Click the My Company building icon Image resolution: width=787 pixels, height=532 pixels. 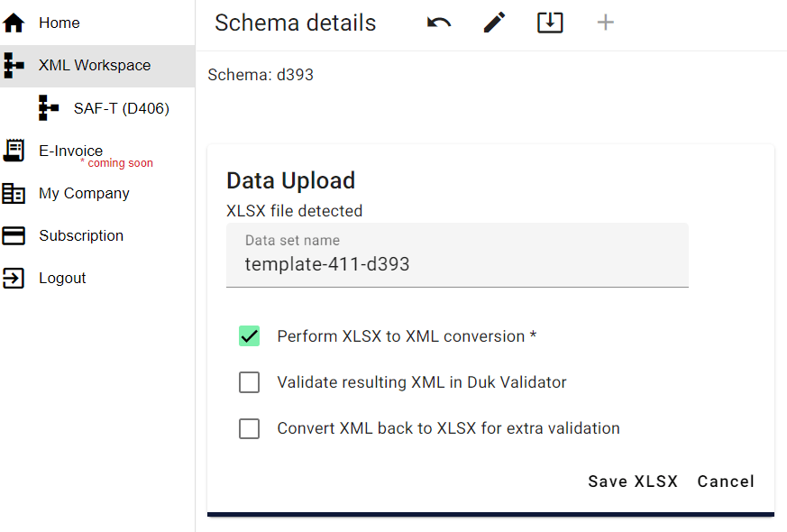[x=14, y=193]
